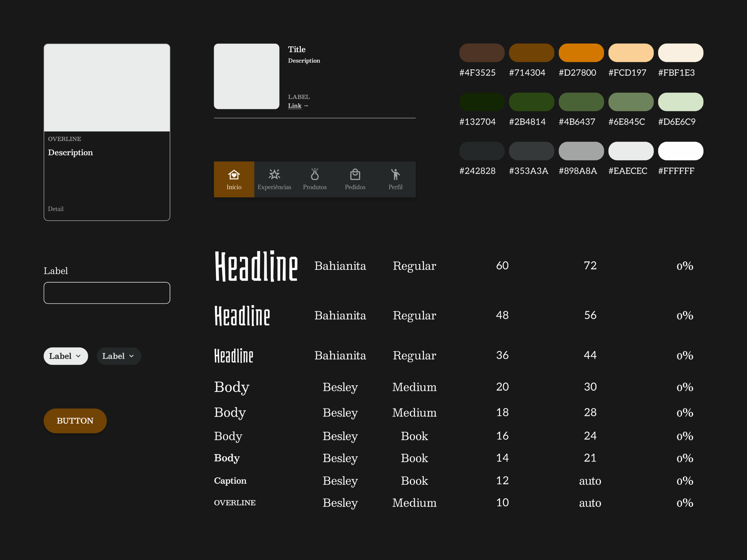Click the Início home icon
Image resolution: width=747 pixels, height=560 pixels.
(234, 174)
